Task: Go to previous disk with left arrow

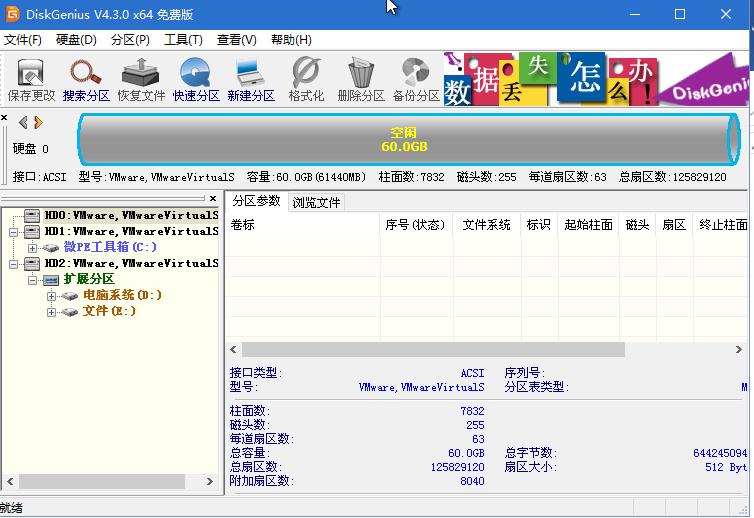Action: pos(23,123)
